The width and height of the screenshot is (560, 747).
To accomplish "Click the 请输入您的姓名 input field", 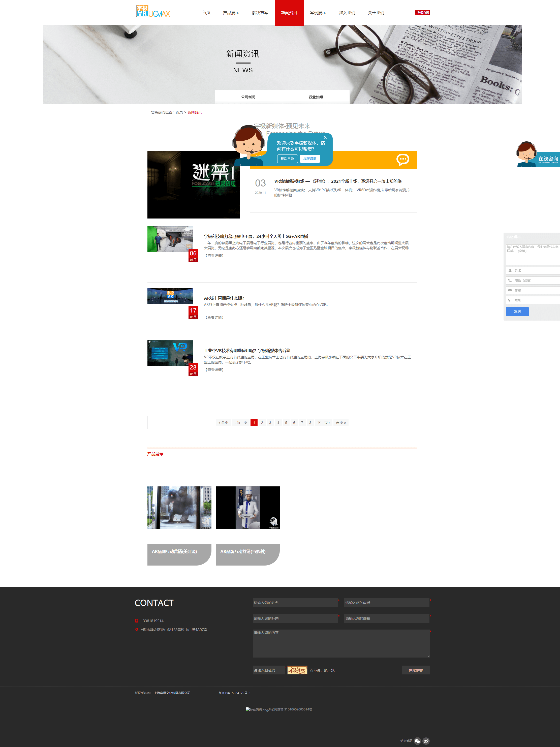I will point(295,603).
